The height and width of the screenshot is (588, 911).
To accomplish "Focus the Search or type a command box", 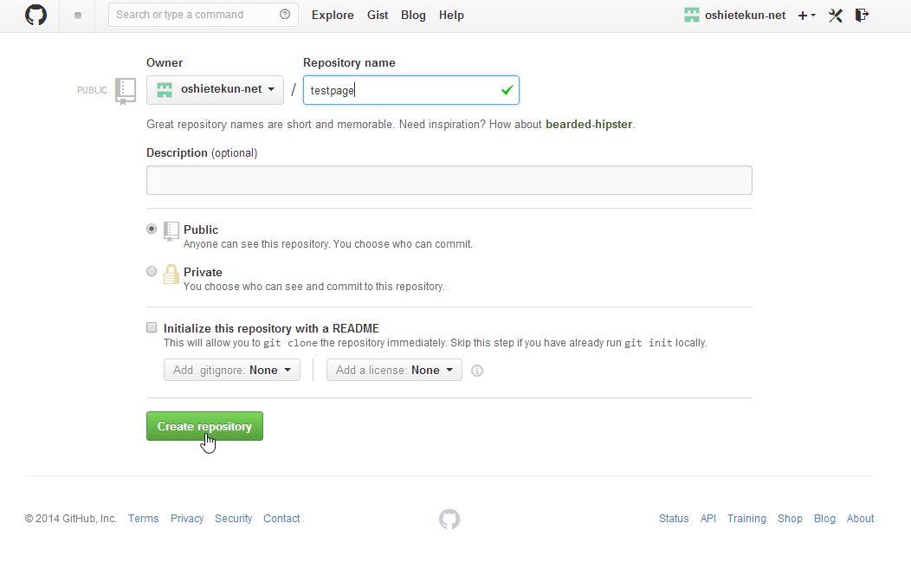I will 204,15.
